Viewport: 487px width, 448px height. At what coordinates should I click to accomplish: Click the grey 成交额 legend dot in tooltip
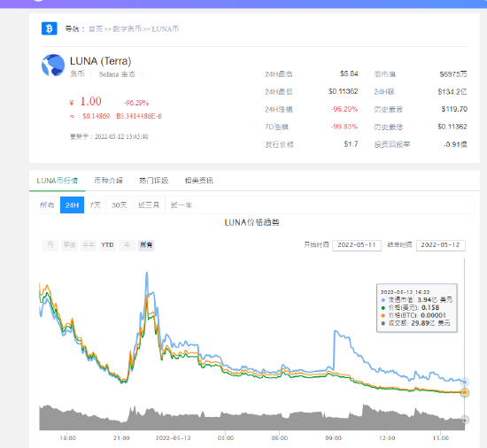pyautogui.click(x=383, y=323)
